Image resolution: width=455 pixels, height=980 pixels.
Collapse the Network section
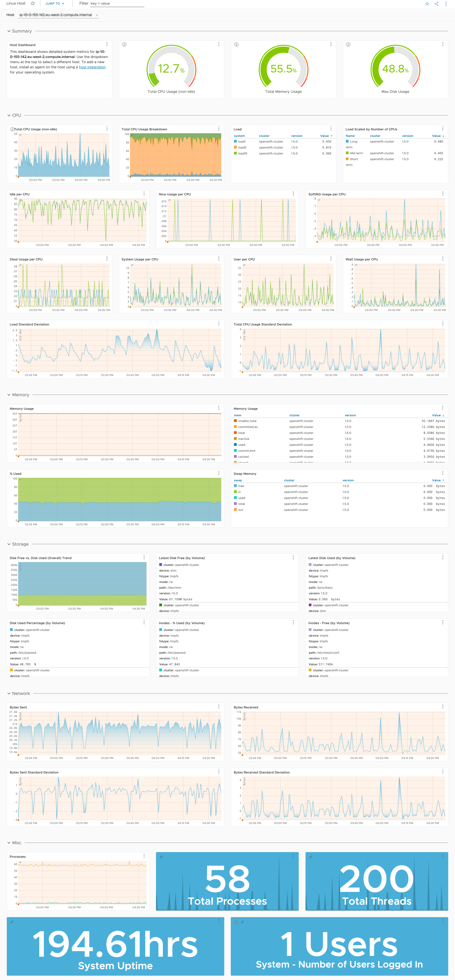click(9, 694)
